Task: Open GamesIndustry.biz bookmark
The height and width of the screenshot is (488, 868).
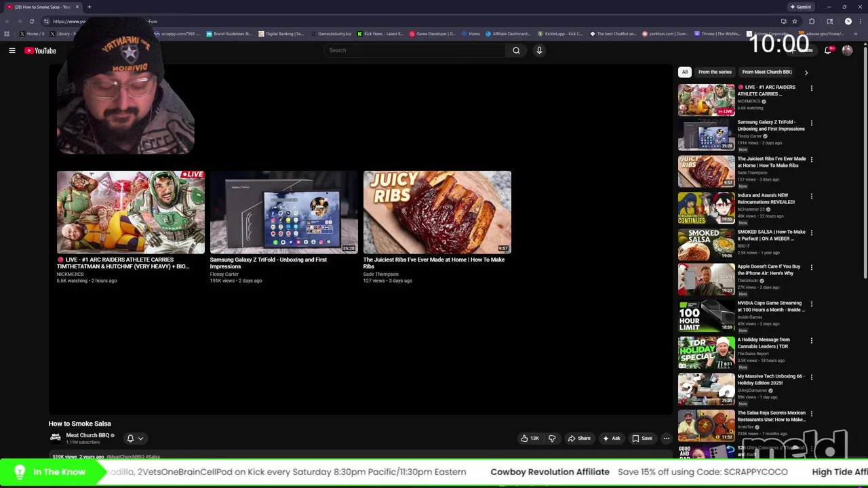Action: tap(332, 33)
